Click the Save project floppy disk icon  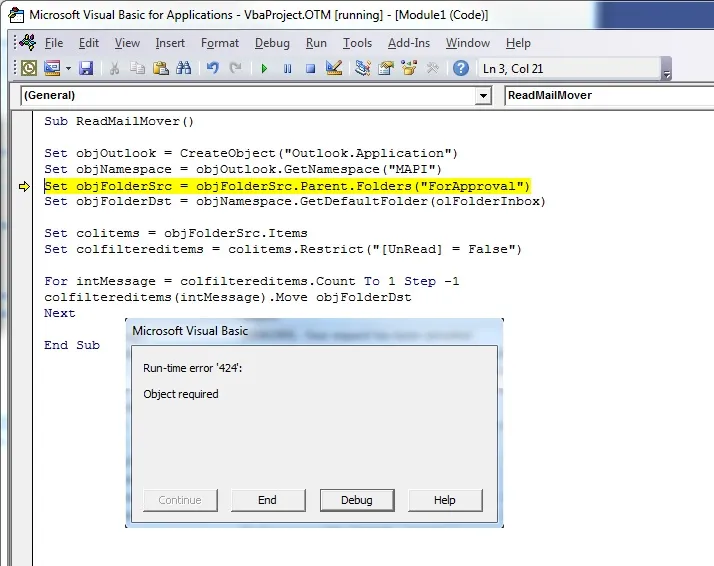coord(86,68)
